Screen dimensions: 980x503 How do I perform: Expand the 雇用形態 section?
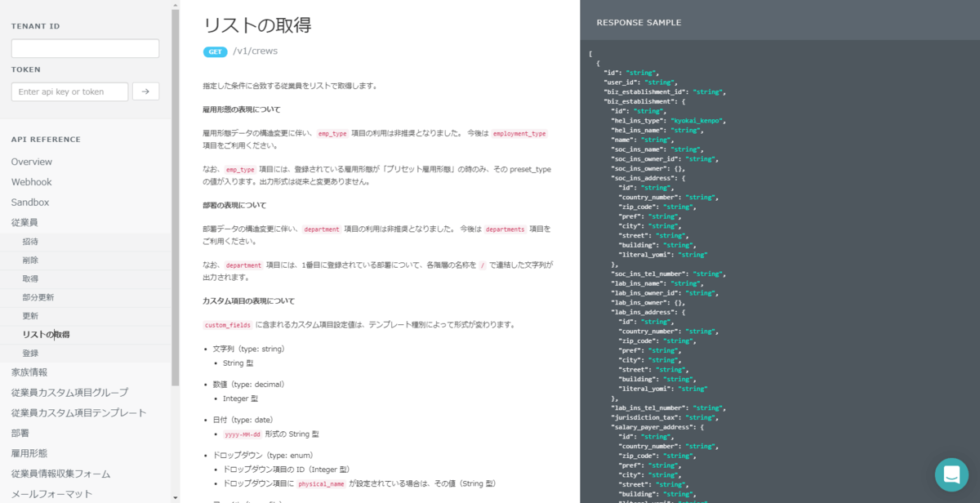coord(29,453)
